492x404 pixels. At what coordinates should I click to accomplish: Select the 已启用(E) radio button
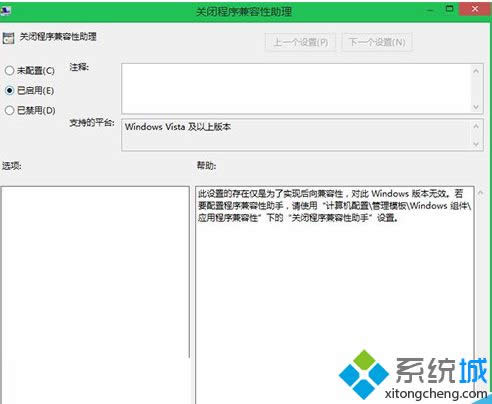10,90
